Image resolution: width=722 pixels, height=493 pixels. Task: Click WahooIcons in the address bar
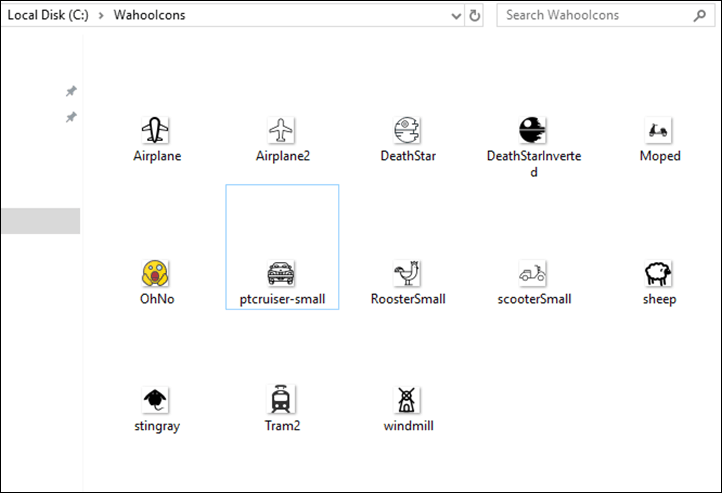pos(150,15)
